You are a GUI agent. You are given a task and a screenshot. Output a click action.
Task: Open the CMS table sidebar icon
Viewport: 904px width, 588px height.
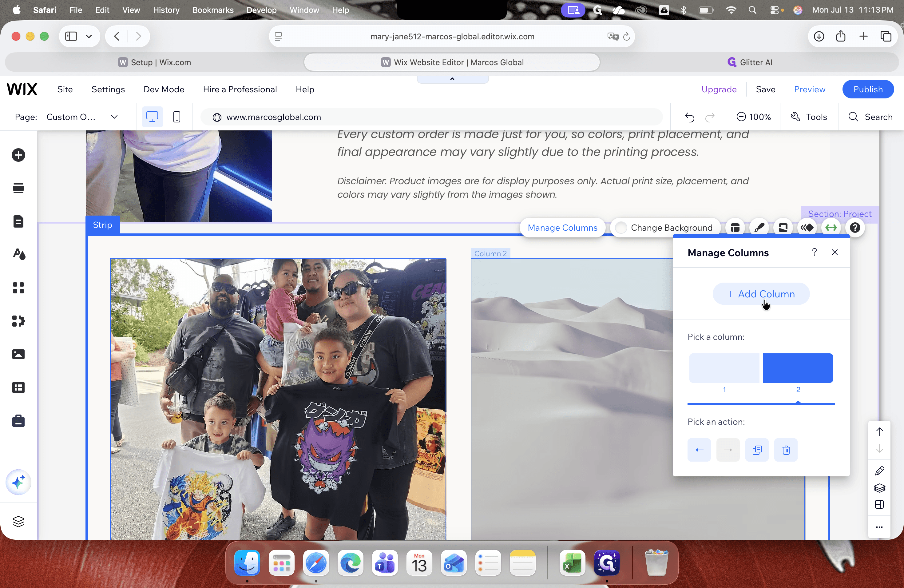tap(18, 387)
